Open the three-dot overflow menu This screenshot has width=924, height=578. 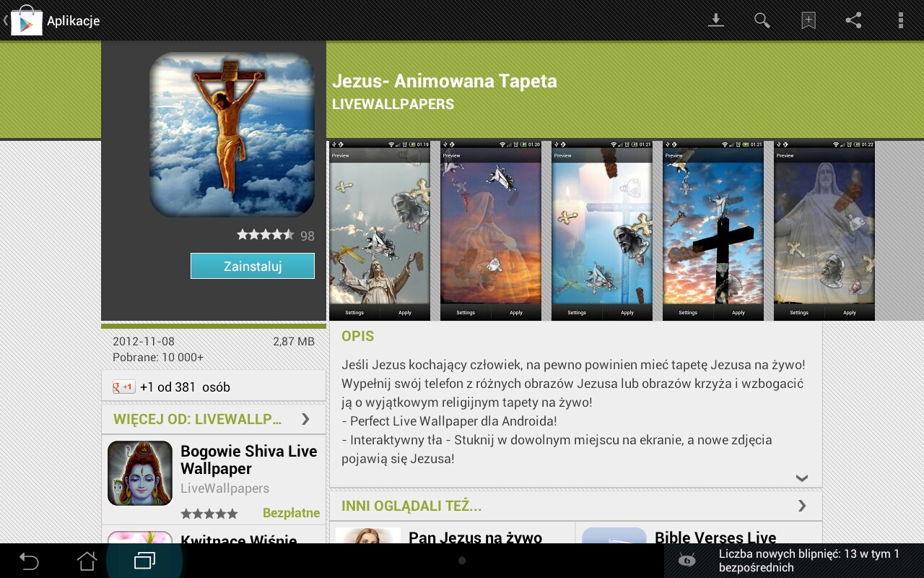pos(900,20)
